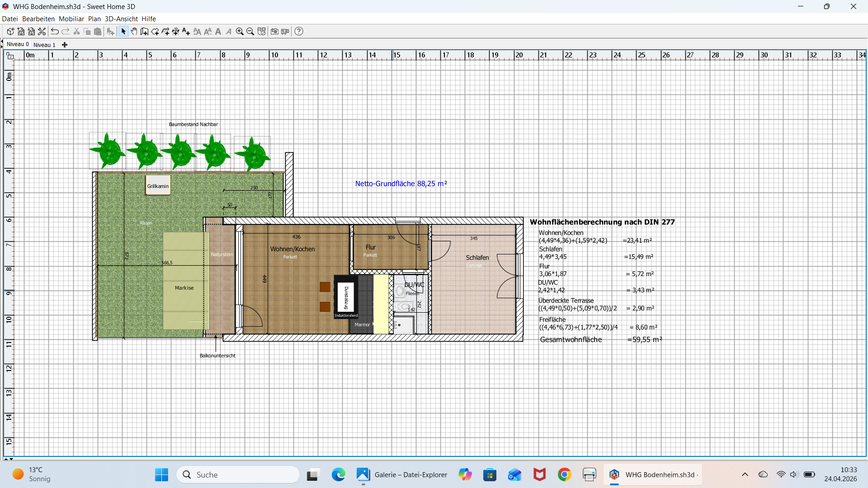
Task: Click the New home toolbar icon
Action: pos(10,32)
